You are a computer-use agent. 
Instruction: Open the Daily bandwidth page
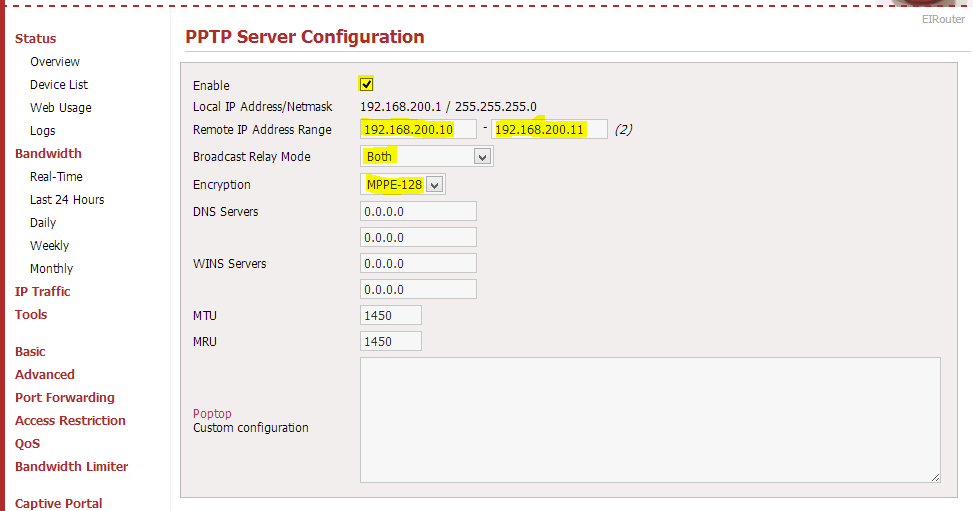[x=43, y=222]
